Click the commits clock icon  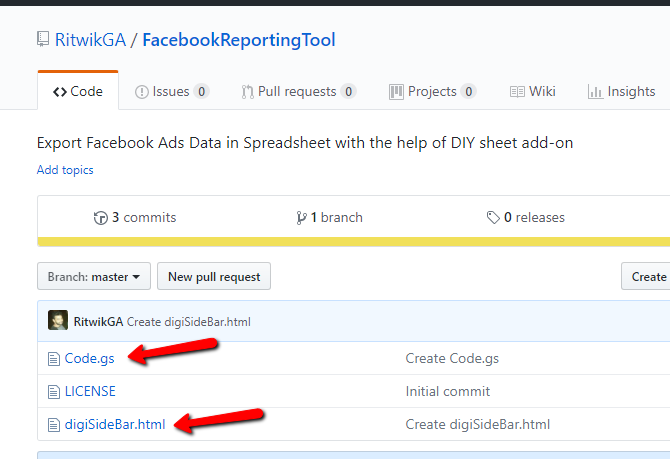(100, 218)
